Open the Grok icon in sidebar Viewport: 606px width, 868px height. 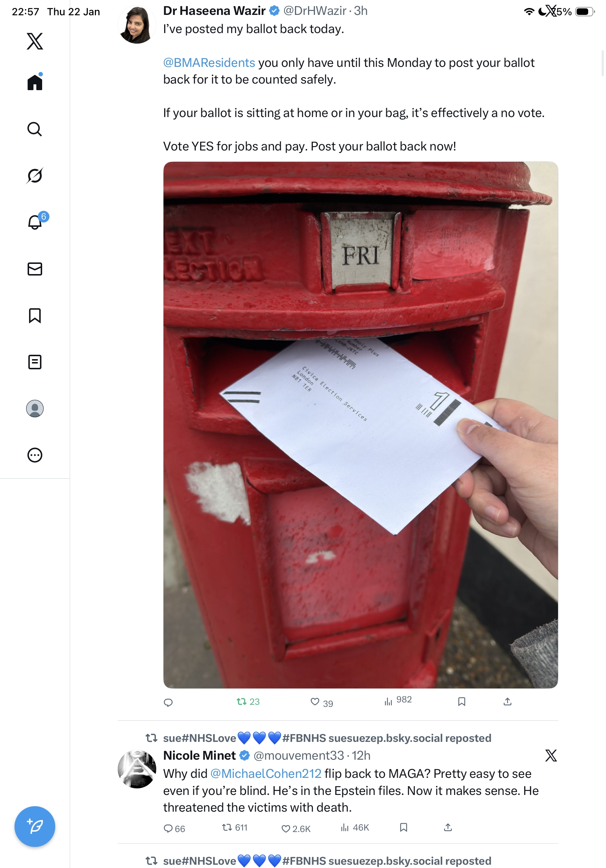(35, 176)
